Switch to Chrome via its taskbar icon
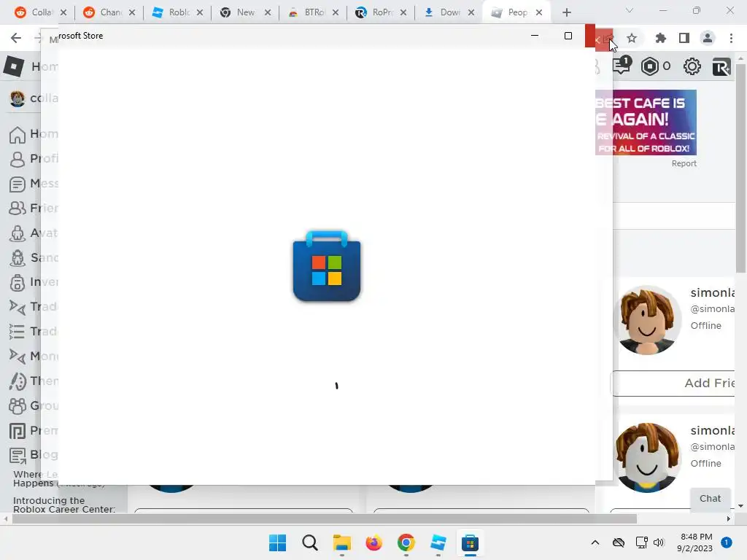The width and height of the screenshot is (747, 560). coord(406,542)
